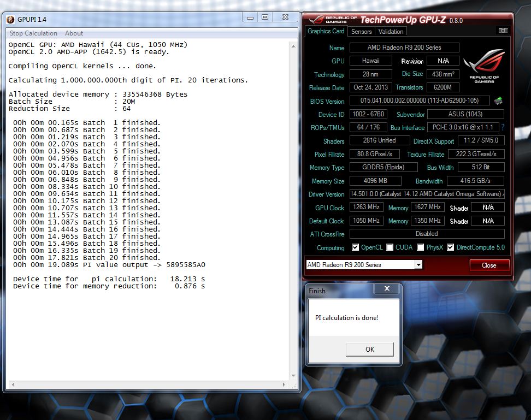Open the About menu in GPUPI
The width and height of the screenshot is (531, 420).
74,33
